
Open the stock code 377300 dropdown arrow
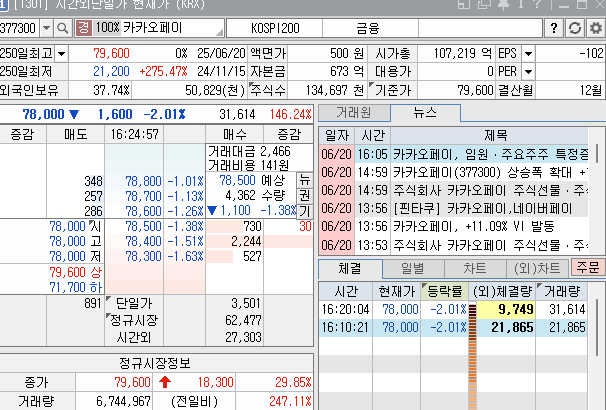coord(46,28)
